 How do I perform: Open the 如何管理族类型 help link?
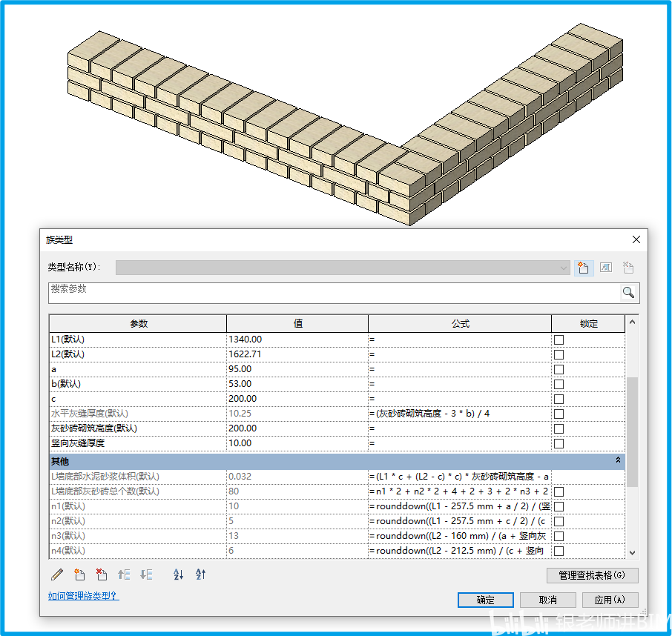click(83, 596)
